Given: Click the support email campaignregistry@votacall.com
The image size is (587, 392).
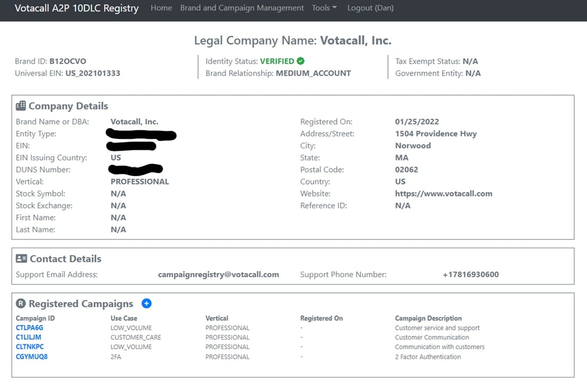Looking at the screenshot, I should (x=218, y=274).
